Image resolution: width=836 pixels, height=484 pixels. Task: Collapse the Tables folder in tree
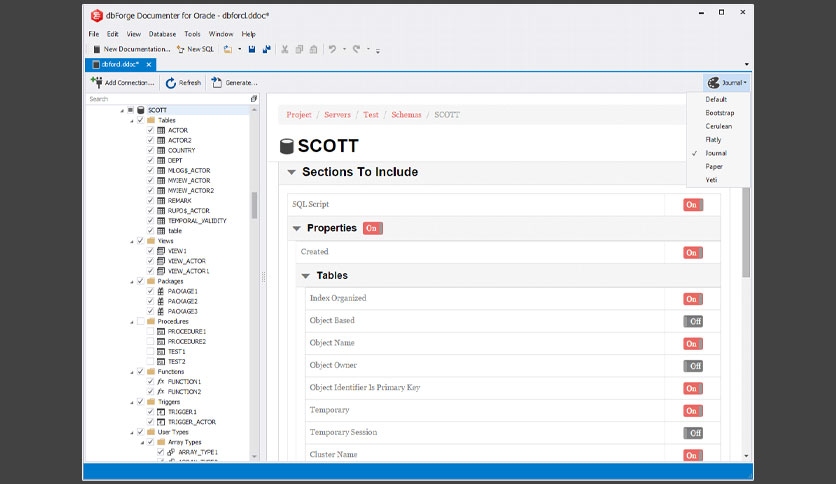point(132,121)
